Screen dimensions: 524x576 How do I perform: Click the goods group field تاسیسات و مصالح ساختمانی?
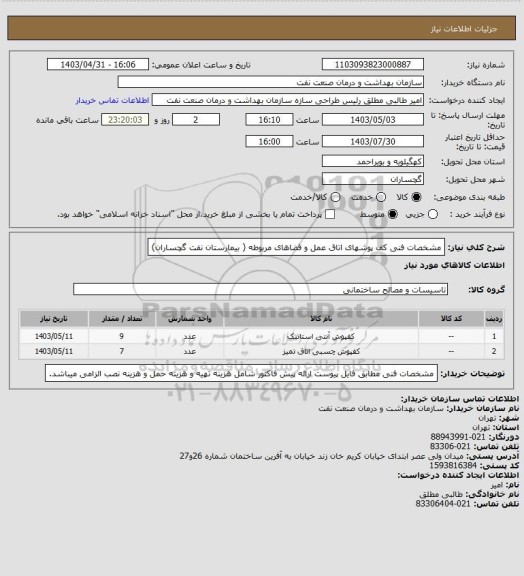pyautogui.click(x=260, y=289)
